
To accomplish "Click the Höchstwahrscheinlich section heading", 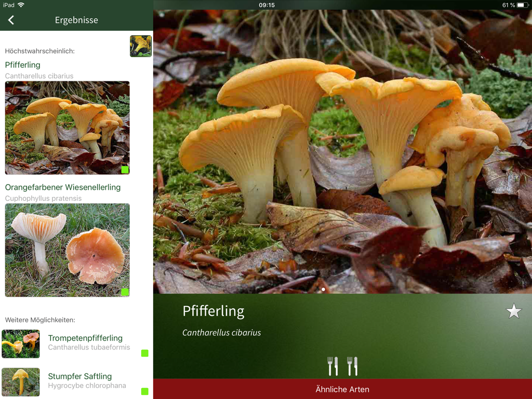I will pyautogui.click(x=40, y=51).
